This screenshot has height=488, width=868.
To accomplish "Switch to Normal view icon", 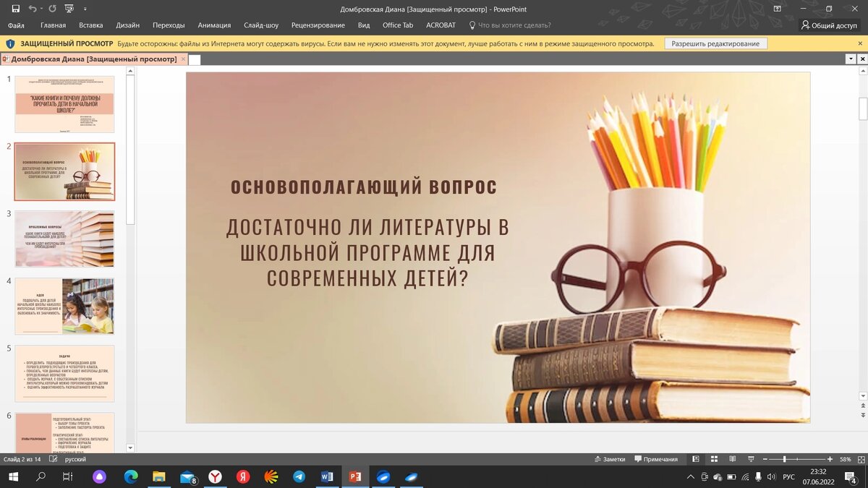I will click(x=696, y=459).
